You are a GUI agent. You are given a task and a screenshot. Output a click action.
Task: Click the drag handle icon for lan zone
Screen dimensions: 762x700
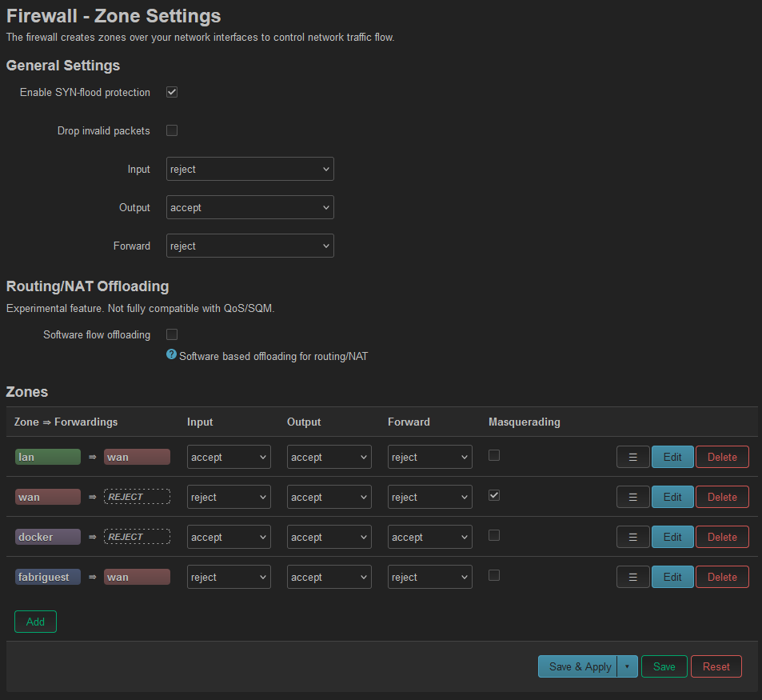(x=632, y=457)
